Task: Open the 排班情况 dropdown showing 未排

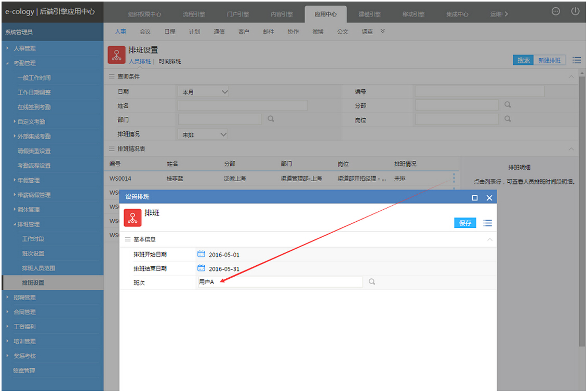Action: [203, 134]
